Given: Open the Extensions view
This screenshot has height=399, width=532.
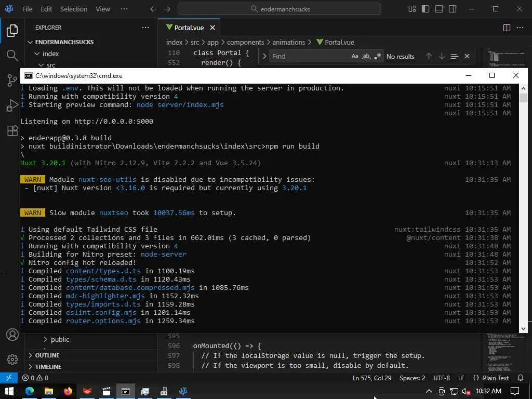Looking at the screenshot, I should pyautogui.click(x=12, y=130).
